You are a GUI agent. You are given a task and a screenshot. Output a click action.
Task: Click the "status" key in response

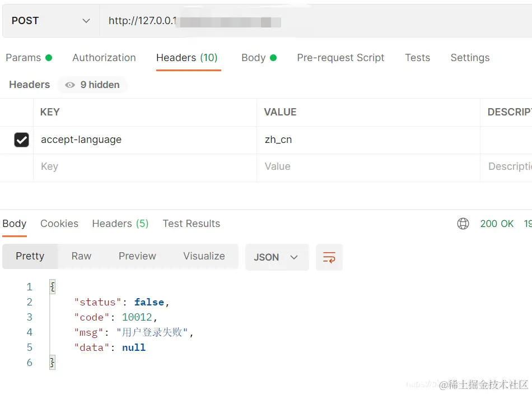click(97, 302)
